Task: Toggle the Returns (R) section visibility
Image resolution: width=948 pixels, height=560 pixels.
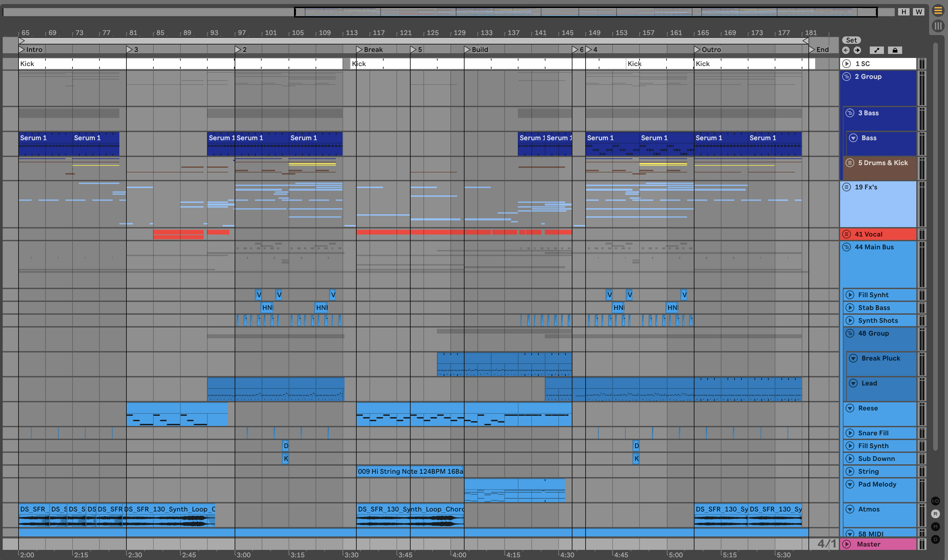Action: point(935,514)
